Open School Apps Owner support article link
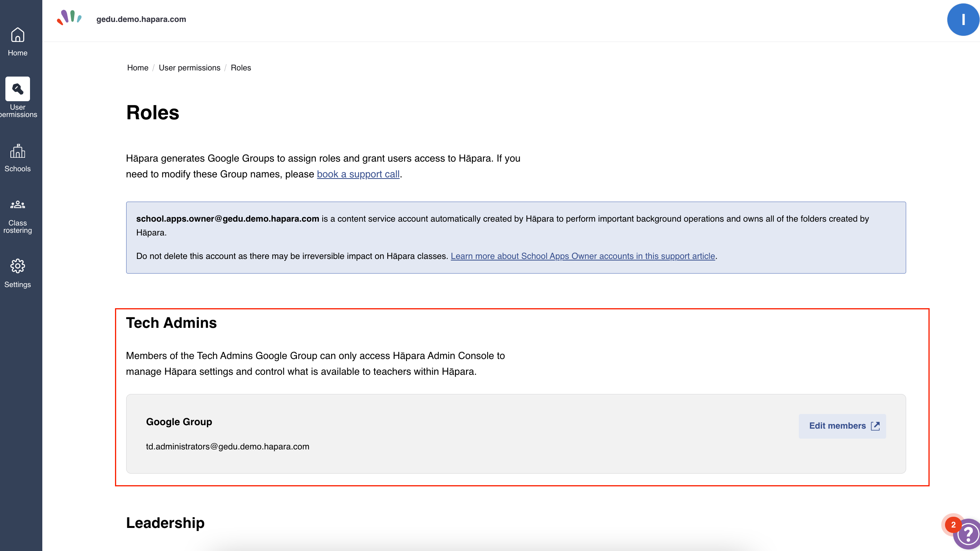This screenshot has width=980, height=551. 583,256
